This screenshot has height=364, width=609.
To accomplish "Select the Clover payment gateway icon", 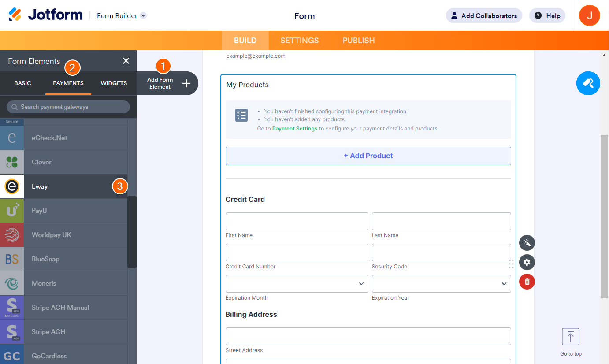I will click(12, 162).
